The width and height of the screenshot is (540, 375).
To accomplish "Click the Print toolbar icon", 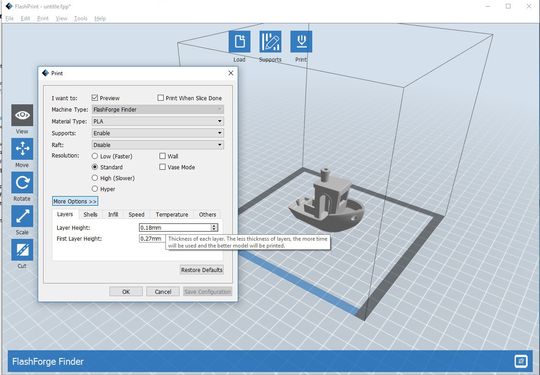I will click(301, 42).
